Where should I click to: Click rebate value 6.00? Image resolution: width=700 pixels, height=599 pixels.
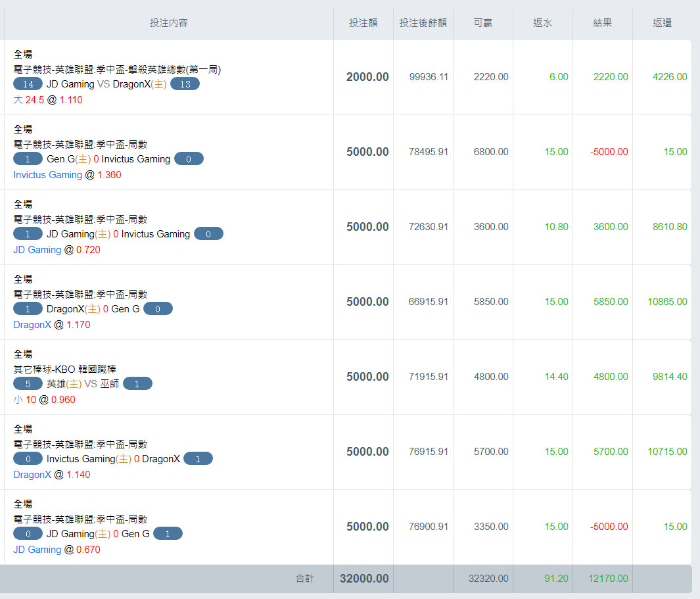point(559,77)
